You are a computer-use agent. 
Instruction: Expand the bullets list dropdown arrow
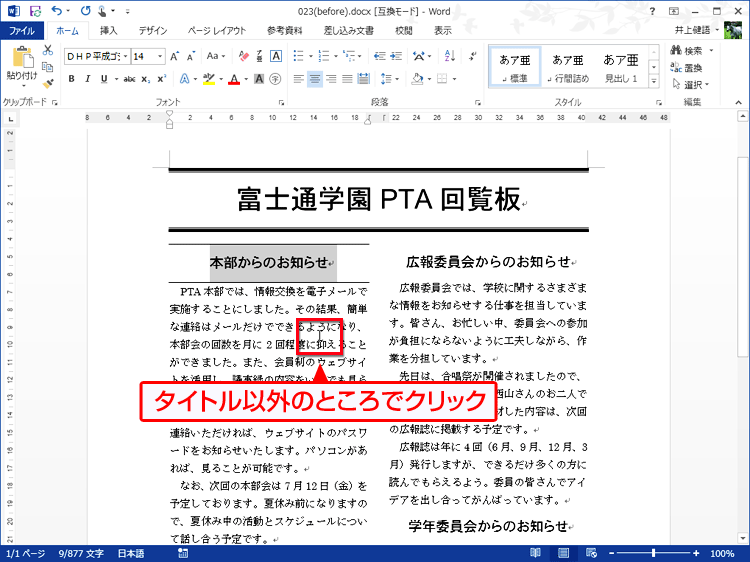pyautogui.click(x=310, y=56)
